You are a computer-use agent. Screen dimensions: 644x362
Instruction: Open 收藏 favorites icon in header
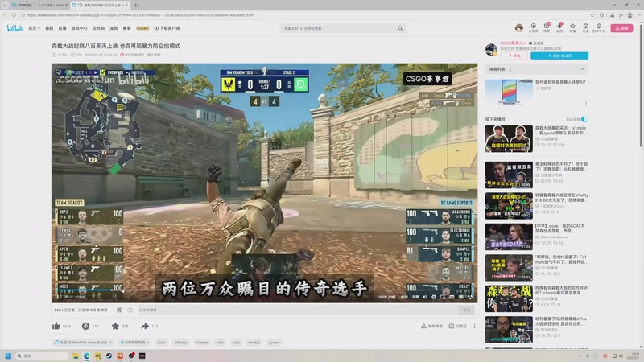[572, 28]
